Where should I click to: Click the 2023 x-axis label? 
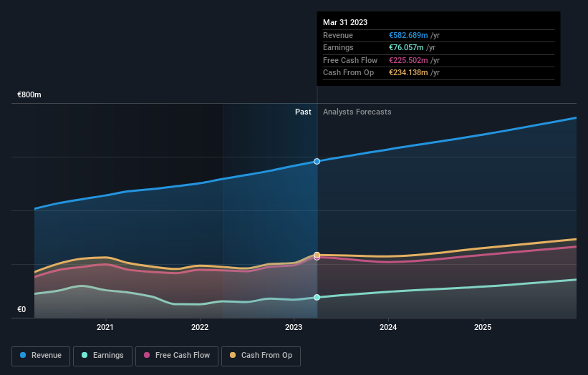[x=294, y=328]
